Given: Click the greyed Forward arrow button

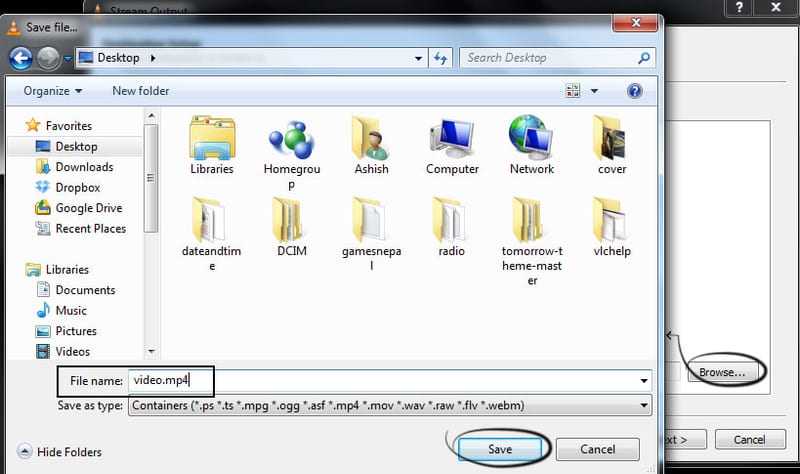Looking at the screenshot, I should click(48, 58).
